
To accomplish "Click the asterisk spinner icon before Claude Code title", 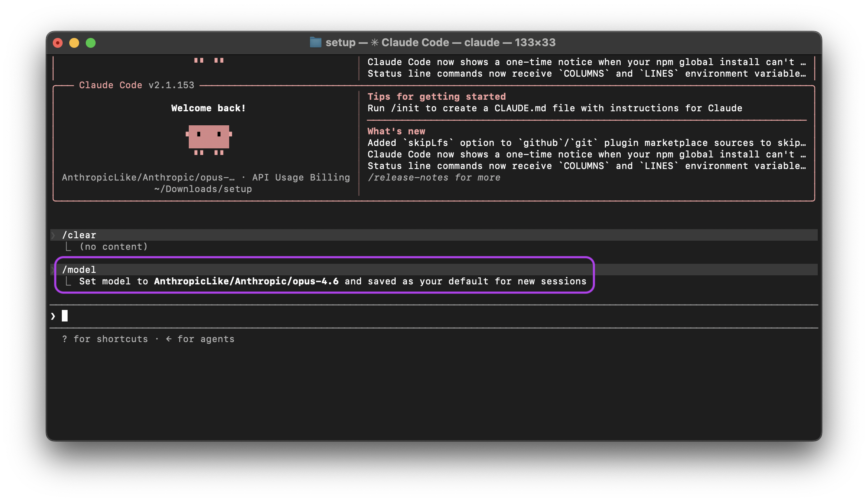I will 375,42.
